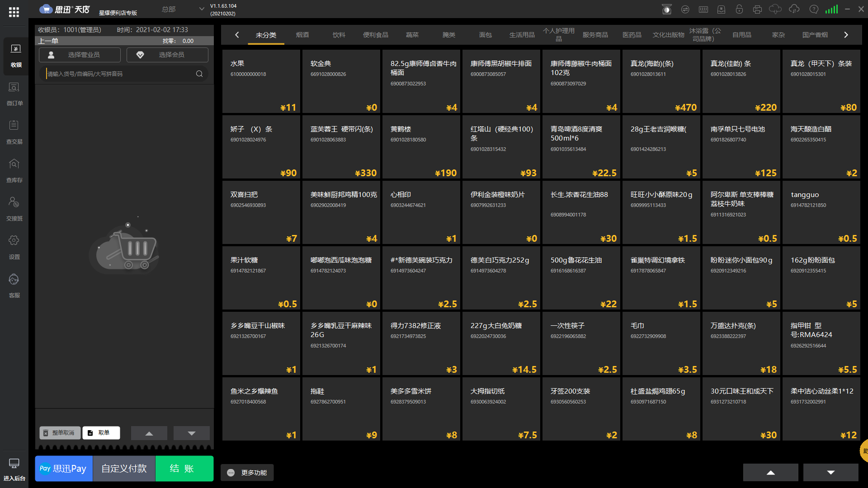Add 软金典 product tile

341,81
